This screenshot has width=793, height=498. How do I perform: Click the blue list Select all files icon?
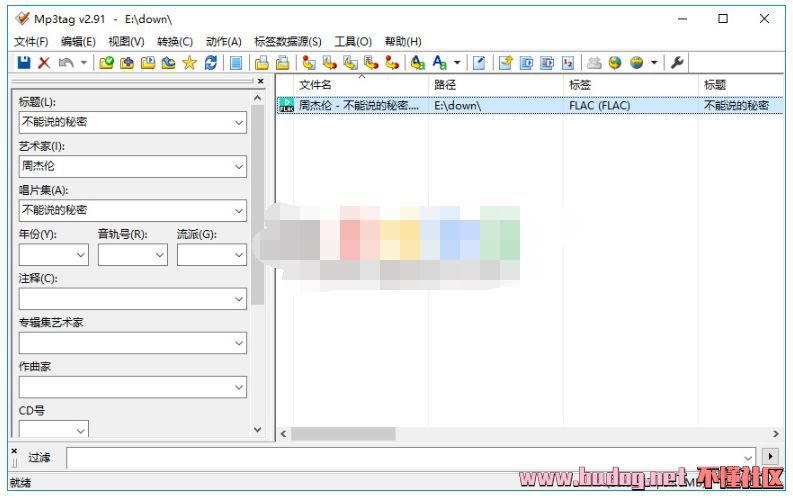tap(236, 63)
